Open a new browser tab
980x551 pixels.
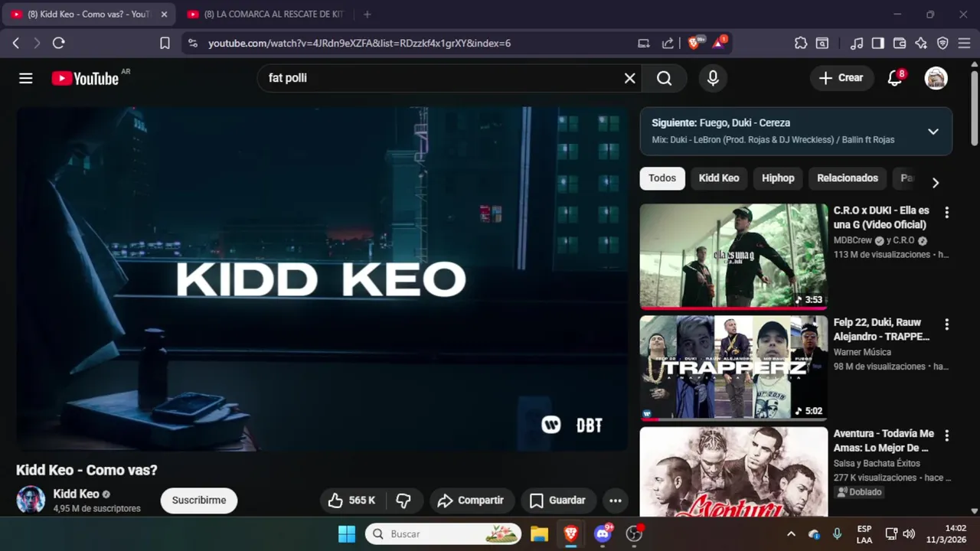(x=367, y=15)
